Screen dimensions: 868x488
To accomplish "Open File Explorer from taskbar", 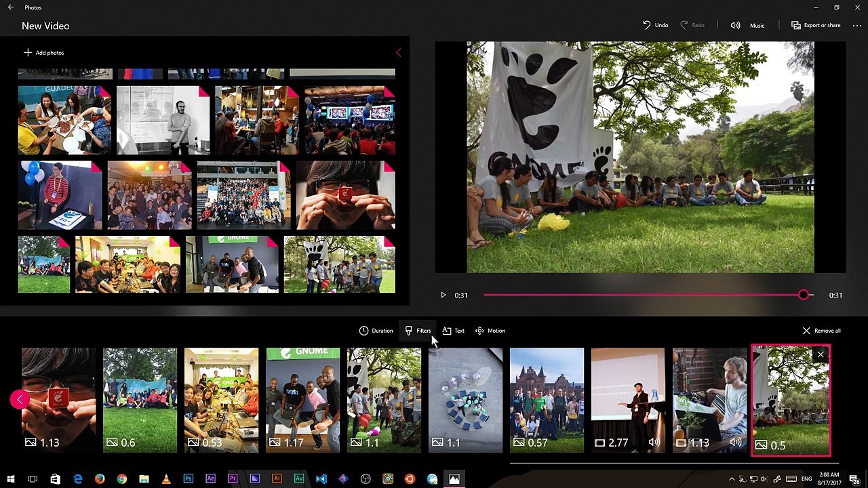I will pos(144,479).
